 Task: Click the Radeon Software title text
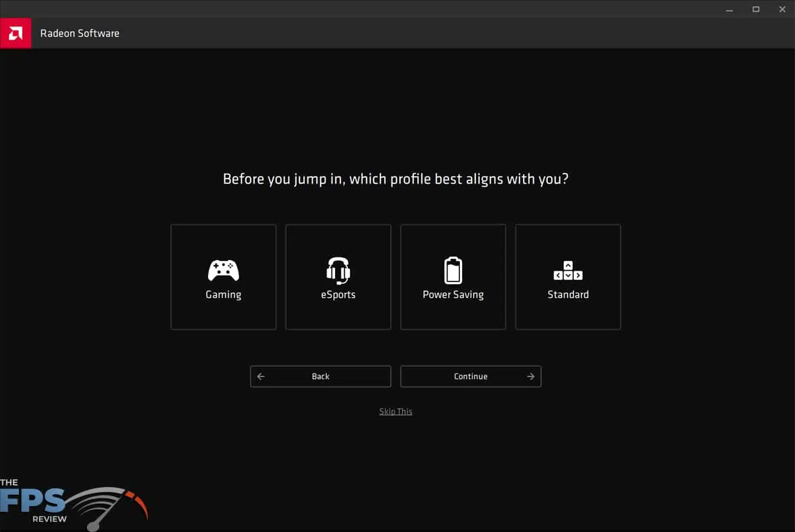80,34
